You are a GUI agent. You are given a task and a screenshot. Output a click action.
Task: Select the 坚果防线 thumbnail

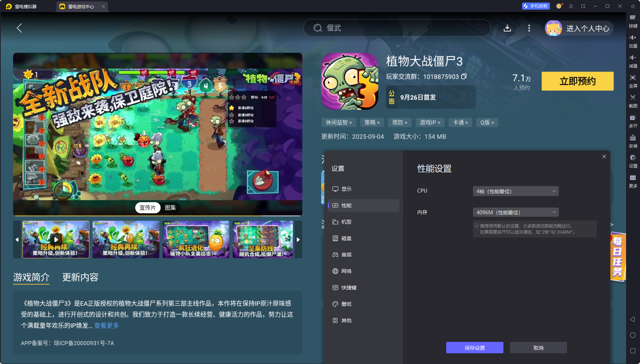(x=263, y=239)
